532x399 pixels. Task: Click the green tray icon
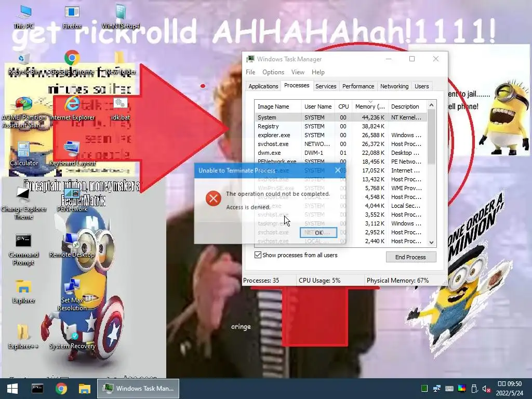click(x=424, y=389)
